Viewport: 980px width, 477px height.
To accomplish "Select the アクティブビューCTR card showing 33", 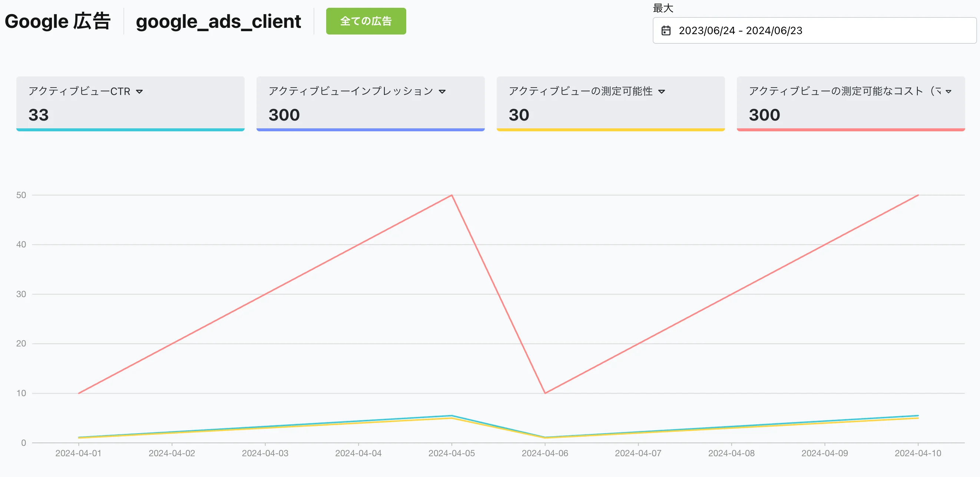I will [x=130, y=109].
